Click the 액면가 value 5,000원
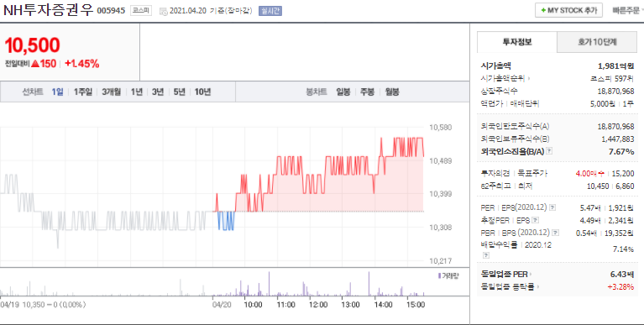 [603, 104]
